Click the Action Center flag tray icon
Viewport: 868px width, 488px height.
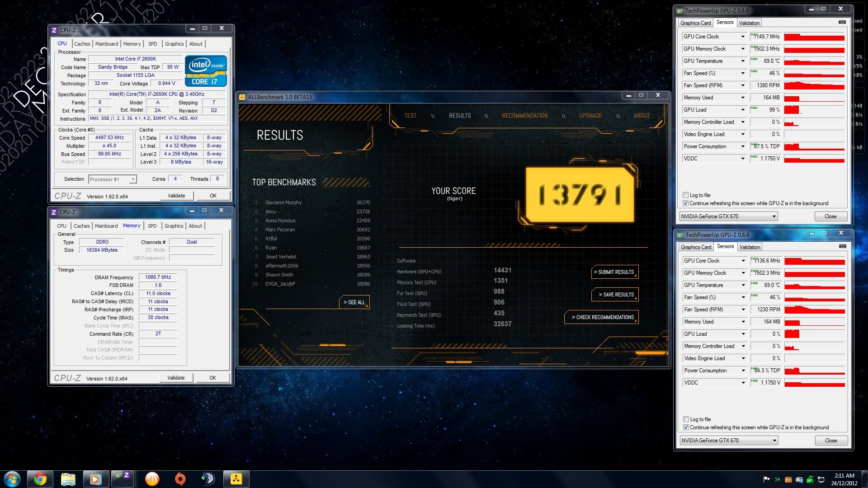(x=766, y=479)
